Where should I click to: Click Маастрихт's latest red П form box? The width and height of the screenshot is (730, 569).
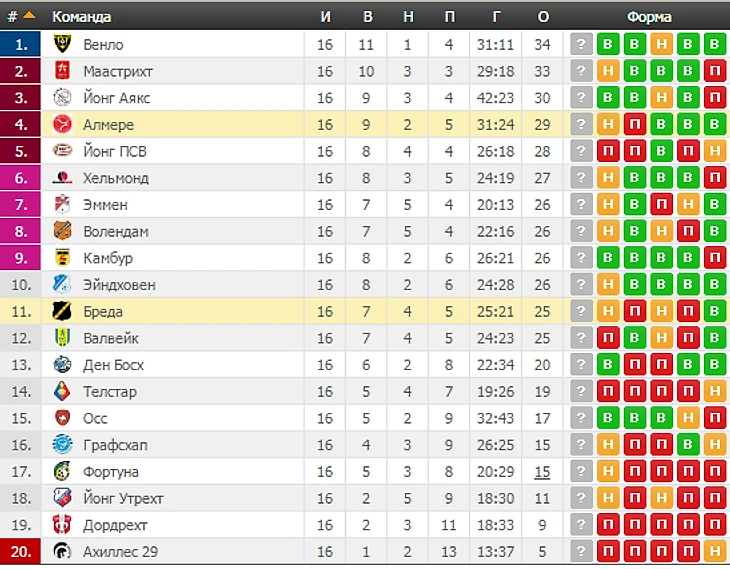click(x=715, y=71)
